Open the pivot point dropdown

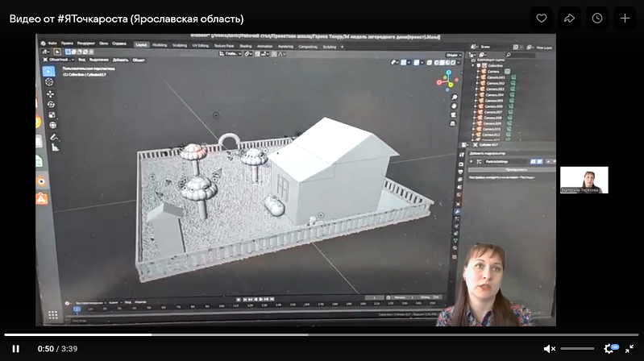(x=248, y=54)
